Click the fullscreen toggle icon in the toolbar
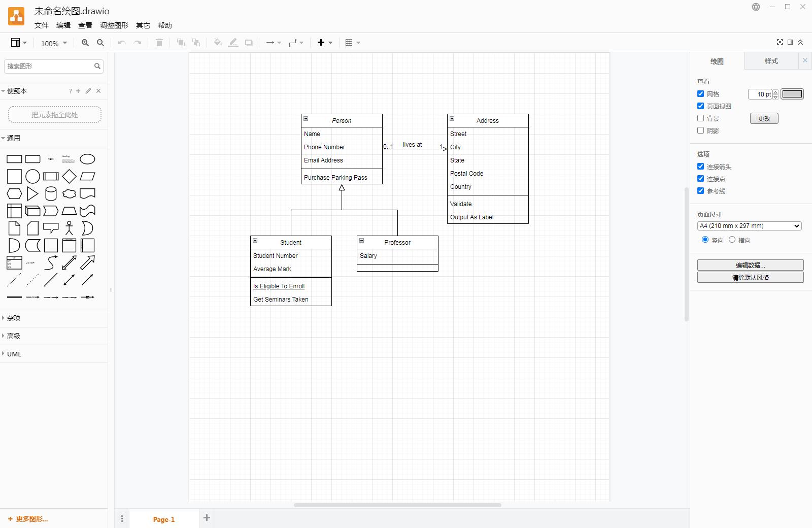This screenshot has width=812, height=528. click(x=780, y=42)
